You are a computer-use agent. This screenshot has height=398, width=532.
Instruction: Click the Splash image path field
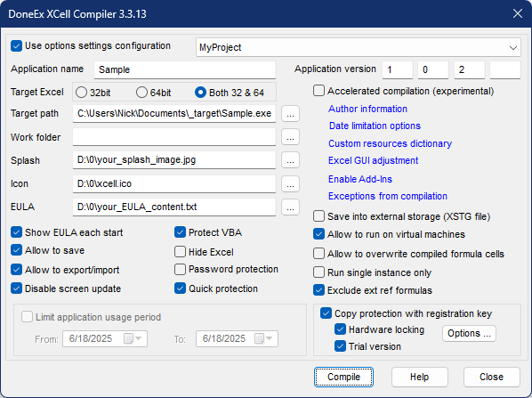tap(174, 160)
